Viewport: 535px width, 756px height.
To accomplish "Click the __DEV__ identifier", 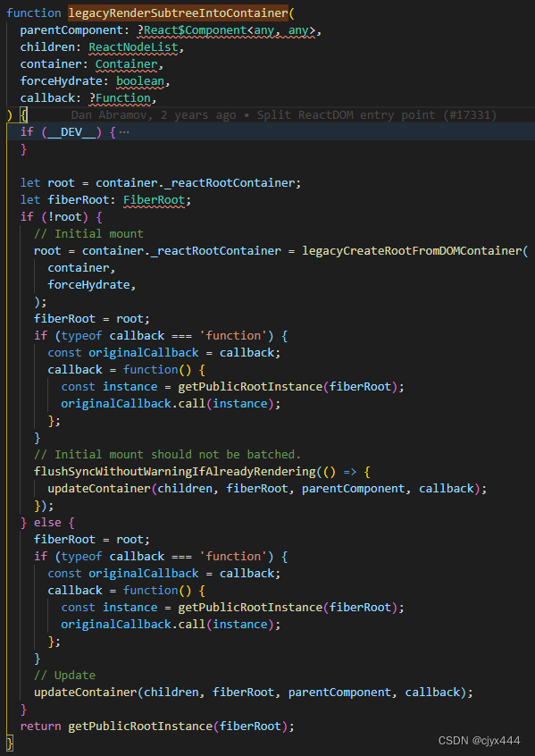I will [71, 132].
